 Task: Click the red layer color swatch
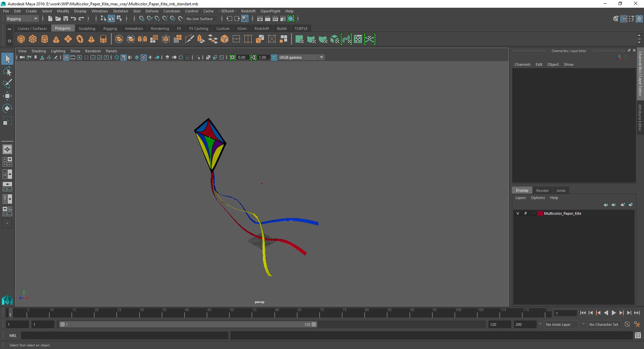(540, 213)
